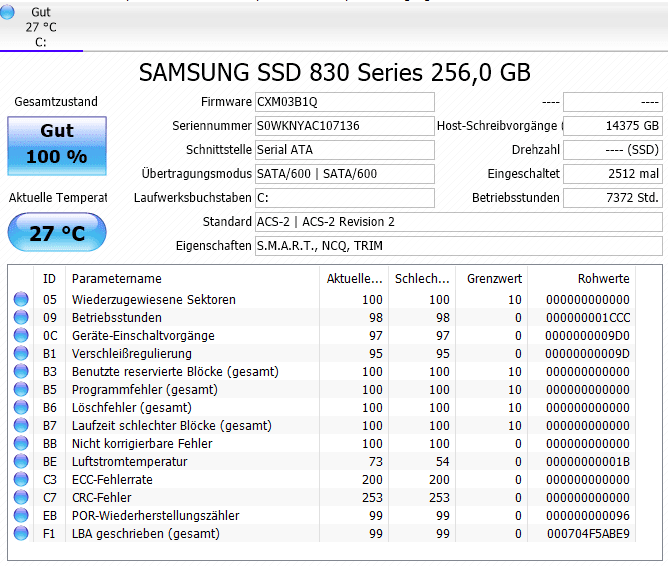Screen dimensions: 669x573
Task: Click the Host-Schreibvorgänge value field
Action: (613, 126)
